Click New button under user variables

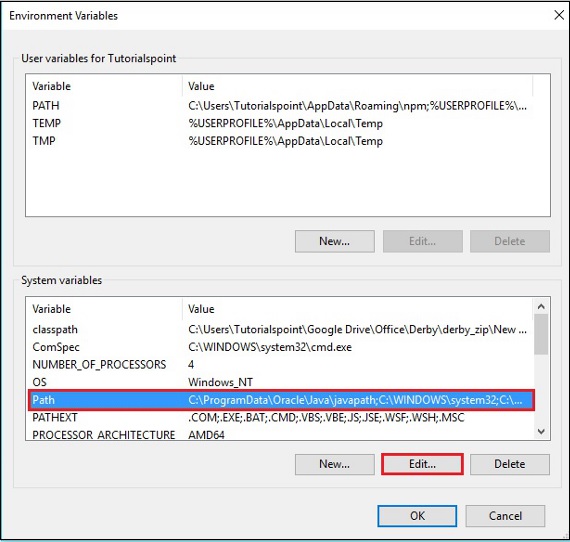[x=335, y=241]
